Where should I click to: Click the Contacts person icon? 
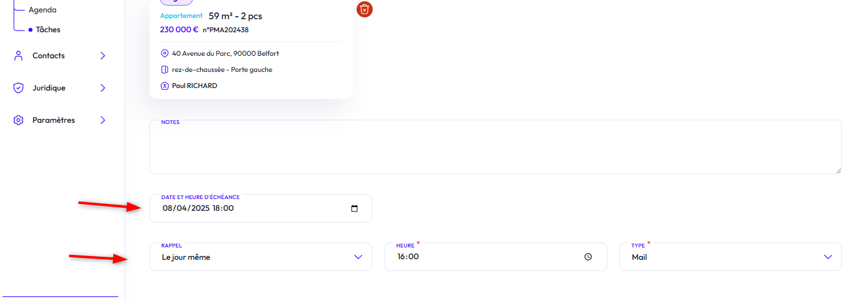click(18, 56)
